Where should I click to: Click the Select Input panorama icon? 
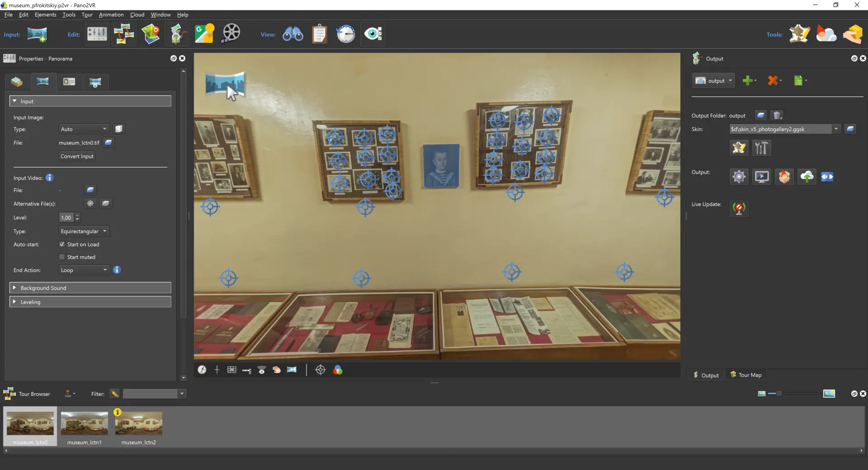tap(37, 34)
